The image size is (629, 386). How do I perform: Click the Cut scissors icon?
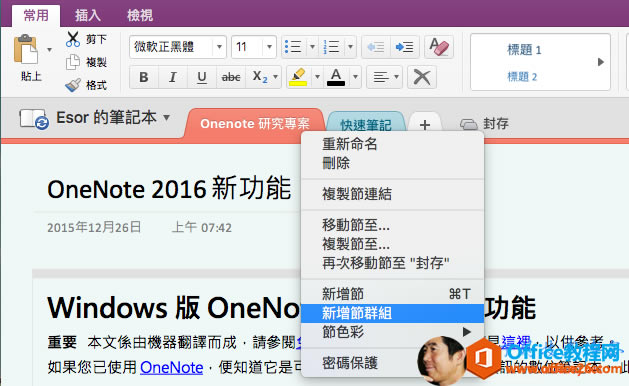[73, 40]
